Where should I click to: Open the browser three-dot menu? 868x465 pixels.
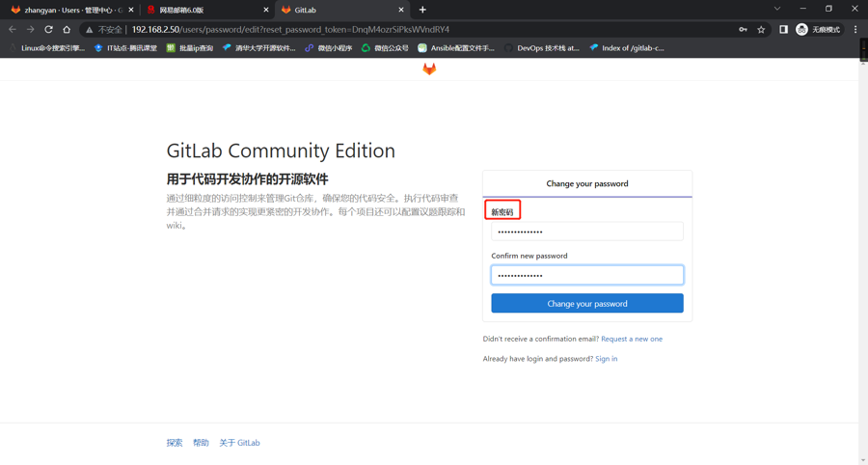855,30
